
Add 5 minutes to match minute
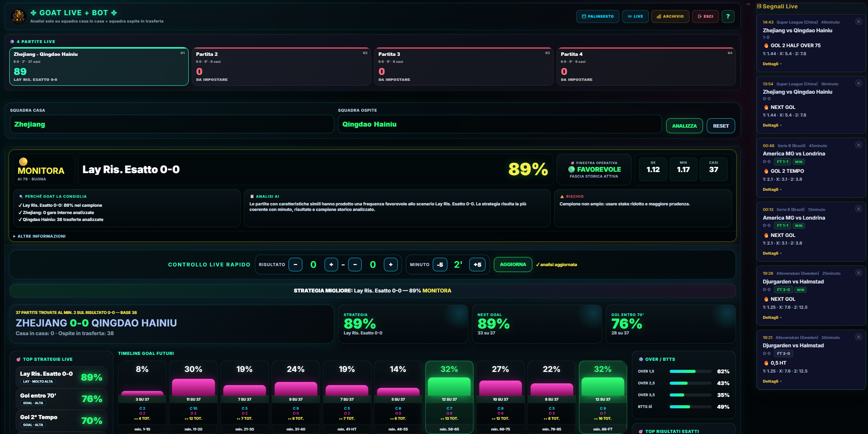[x=477, y=264]
